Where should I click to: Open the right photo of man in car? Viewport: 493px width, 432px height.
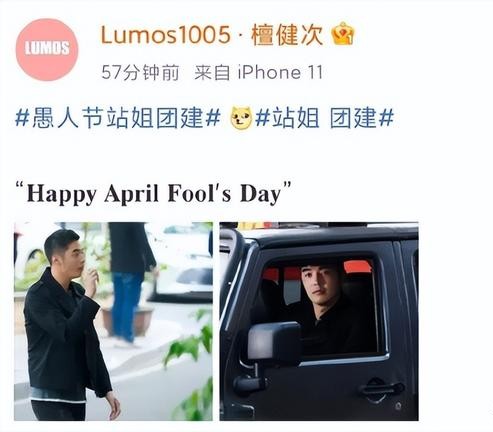click(319, 321)
